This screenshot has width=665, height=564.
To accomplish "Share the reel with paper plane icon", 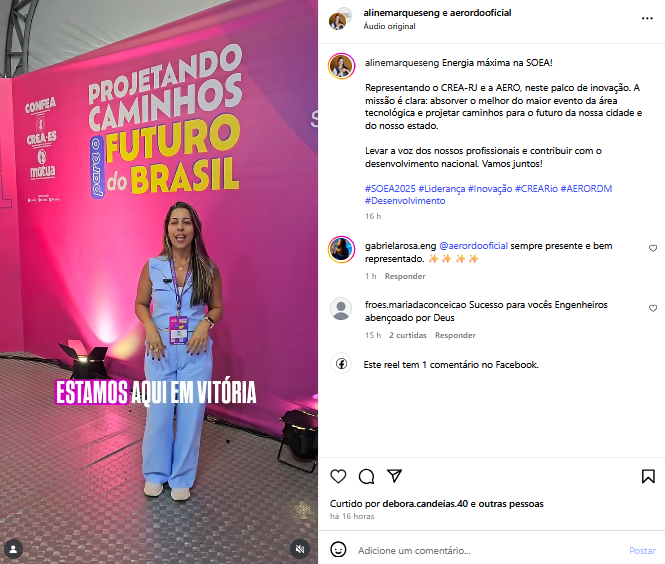I will 394,476.
